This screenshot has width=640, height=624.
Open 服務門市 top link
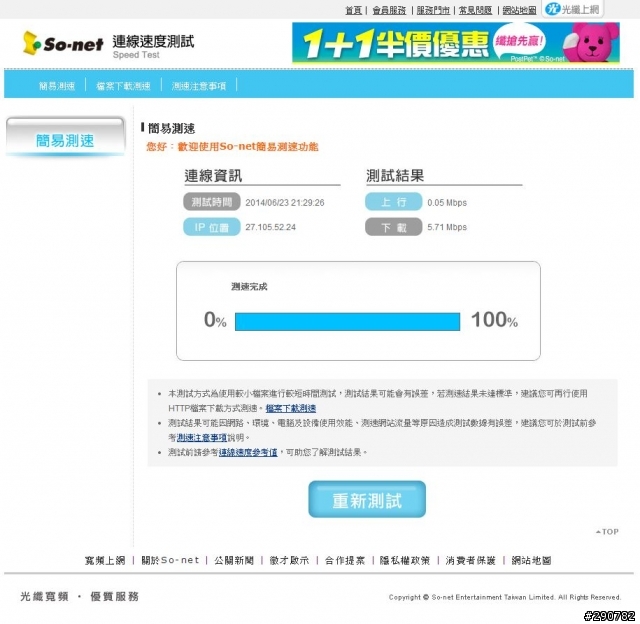tap(433, 10)
